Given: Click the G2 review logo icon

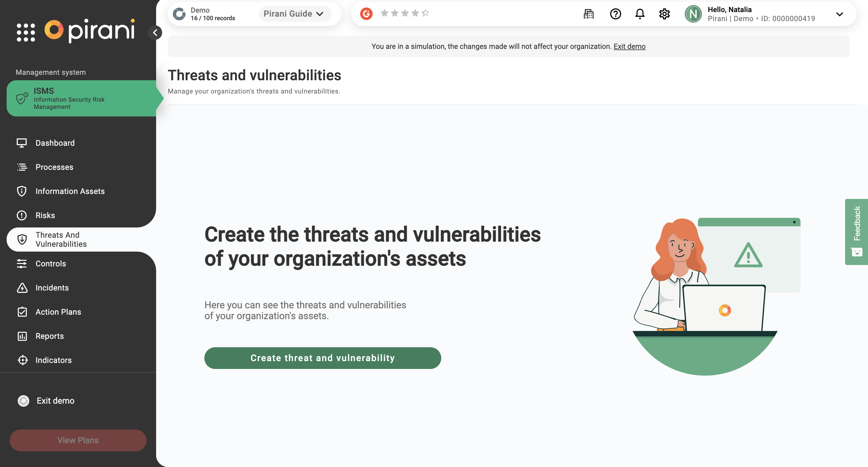Looking at the screenshot, I should [366, 14].
